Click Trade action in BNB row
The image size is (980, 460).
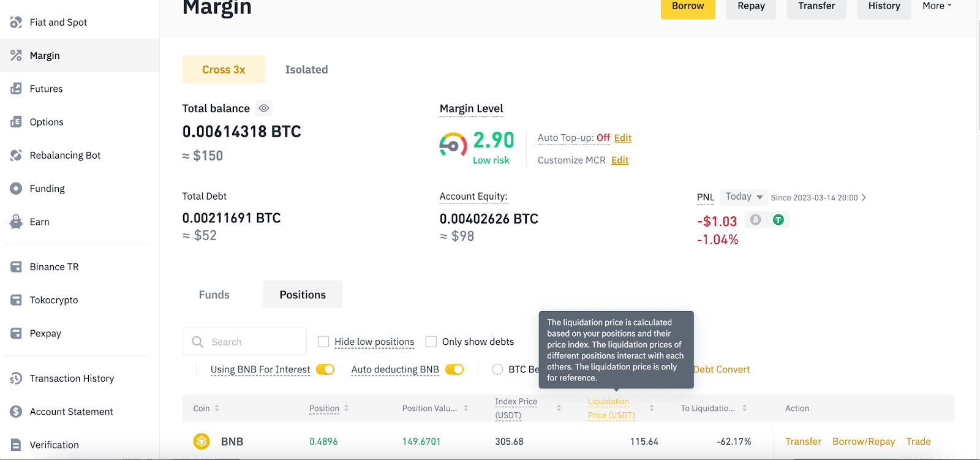tap(918, 441)
